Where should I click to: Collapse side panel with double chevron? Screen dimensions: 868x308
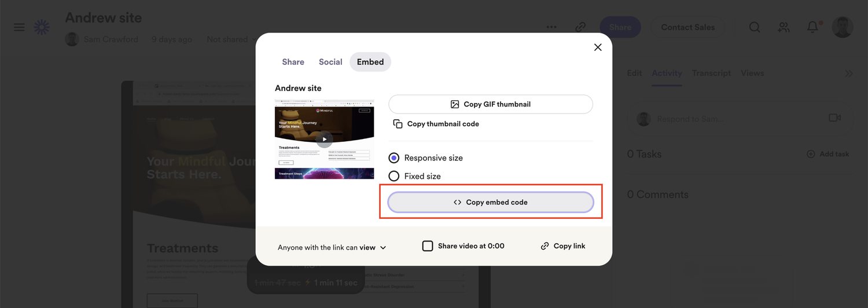pos(849,74)
